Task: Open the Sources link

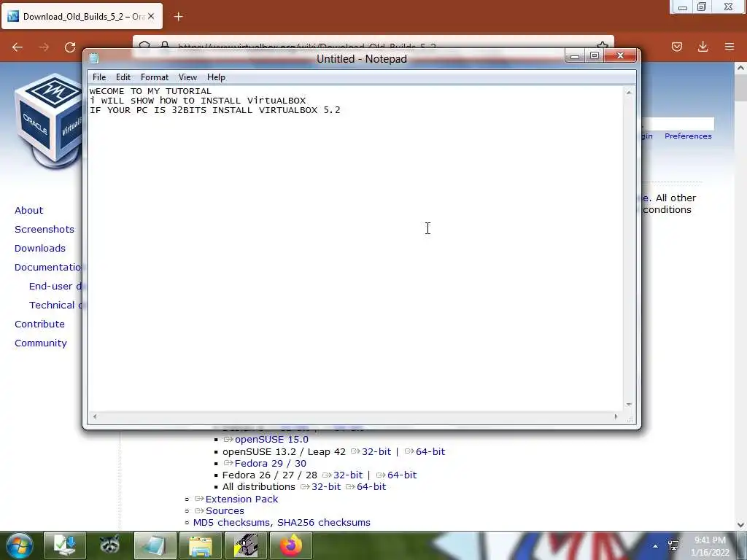Action: coord(225,511)
